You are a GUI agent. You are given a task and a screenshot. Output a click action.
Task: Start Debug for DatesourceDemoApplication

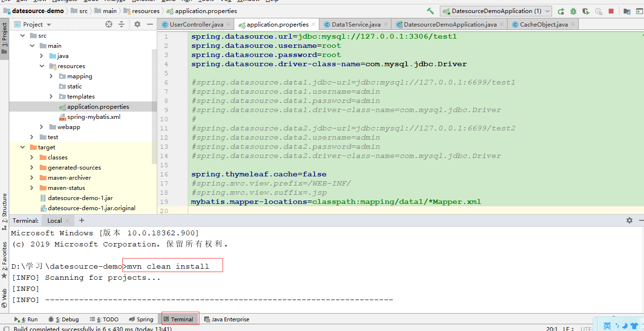pos(573,11)
